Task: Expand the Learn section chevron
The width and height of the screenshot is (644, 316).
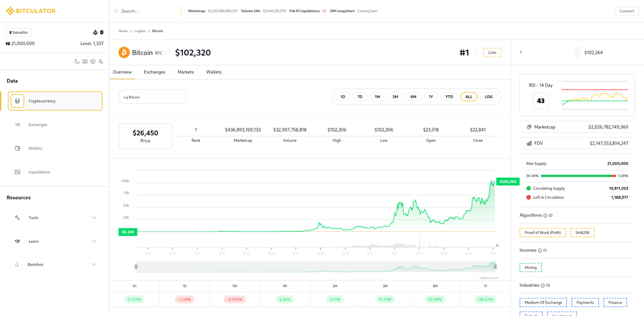Action: [x=94, y=241]
